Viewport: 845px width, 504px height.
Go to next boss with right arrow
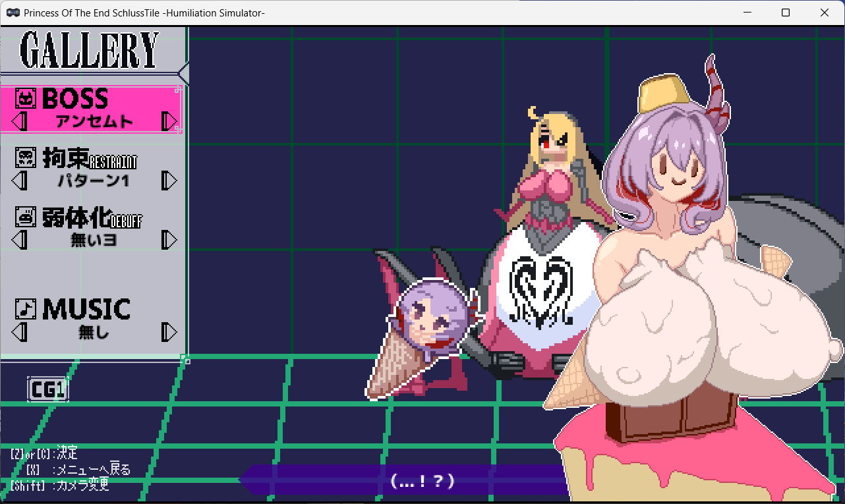[169, 121]
